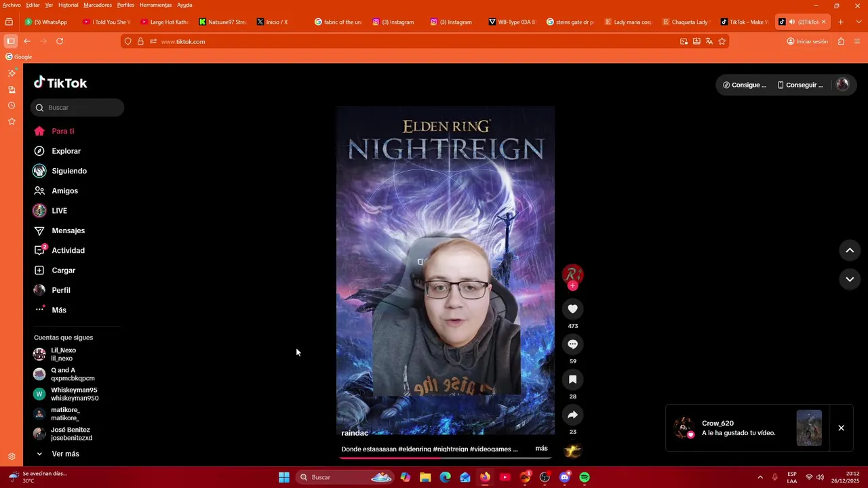The width and height of the screenshot is (868, 488).
Task: Go to the previous video
Action: 849,250
